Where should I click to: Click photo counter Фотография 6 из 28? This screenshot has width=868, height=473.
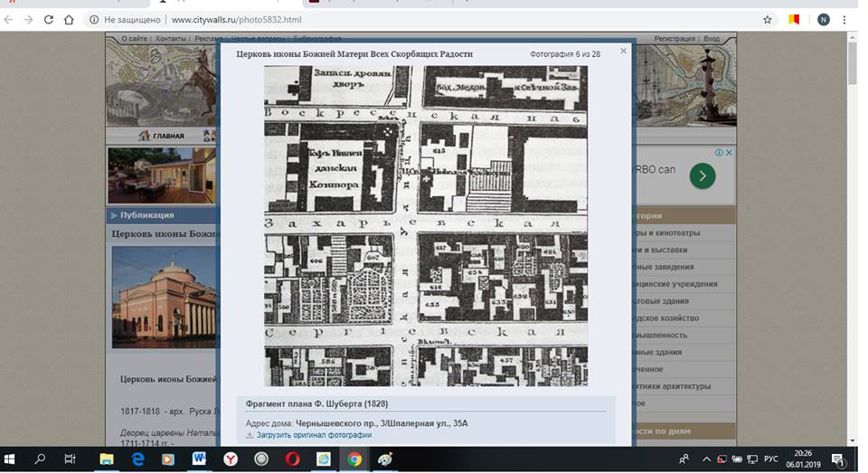pos(564,54)
